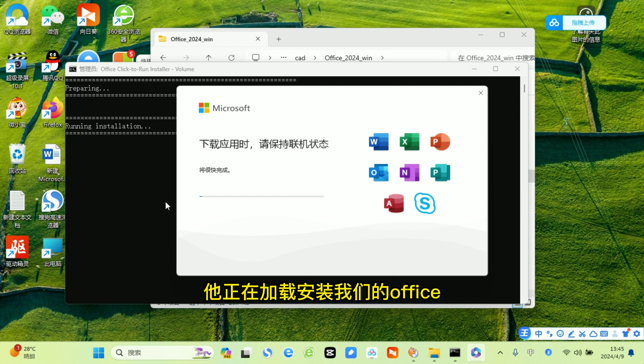Click the console window title icon
Viewport: 644px width, 364px height.
coord(73,69)
